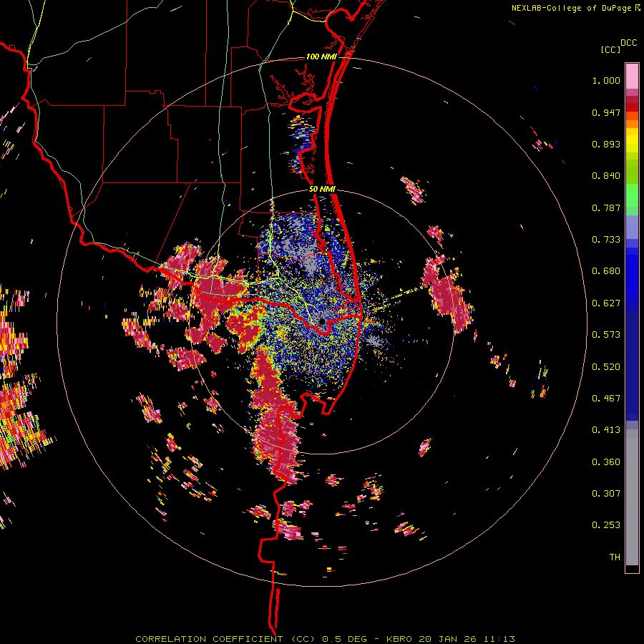This screenshot has width=644, height=644.
Task: Select the CORRELATION COEFFICIENT (CC) caption text
Action: point(225,639)
